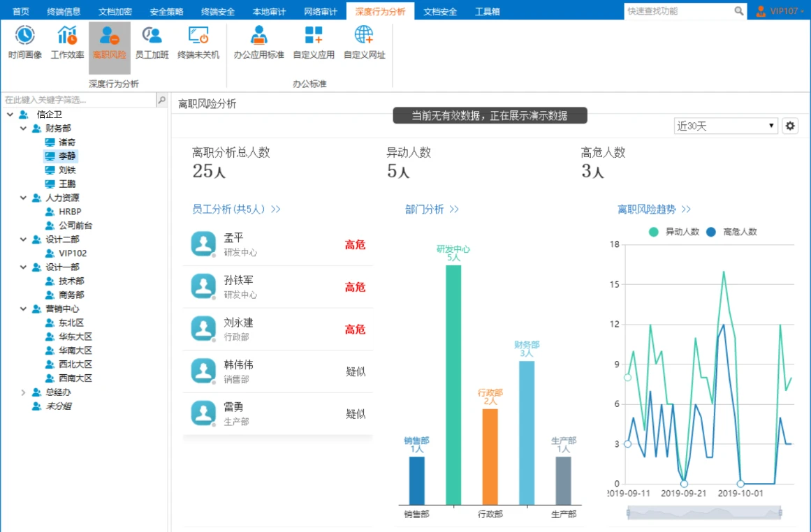
Task: Click the orange 行政部 bar
Action: point(490,457)
